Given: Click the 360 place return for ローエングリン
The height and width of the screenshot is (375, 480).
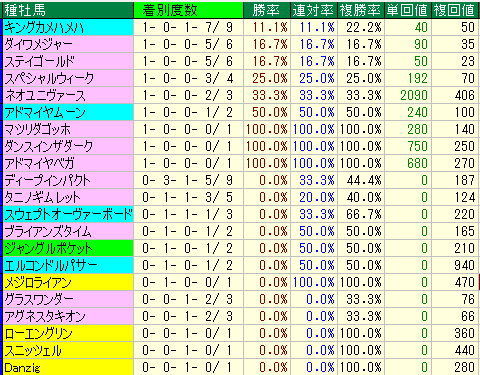Looking at the screenshot, I should [465, 333].
